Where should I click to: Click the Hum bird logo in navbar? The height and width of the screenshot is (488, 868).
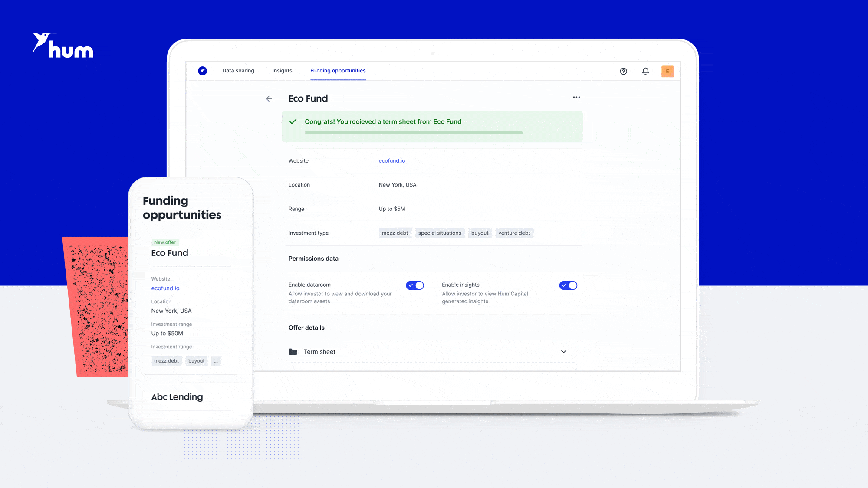coord(202,71)
